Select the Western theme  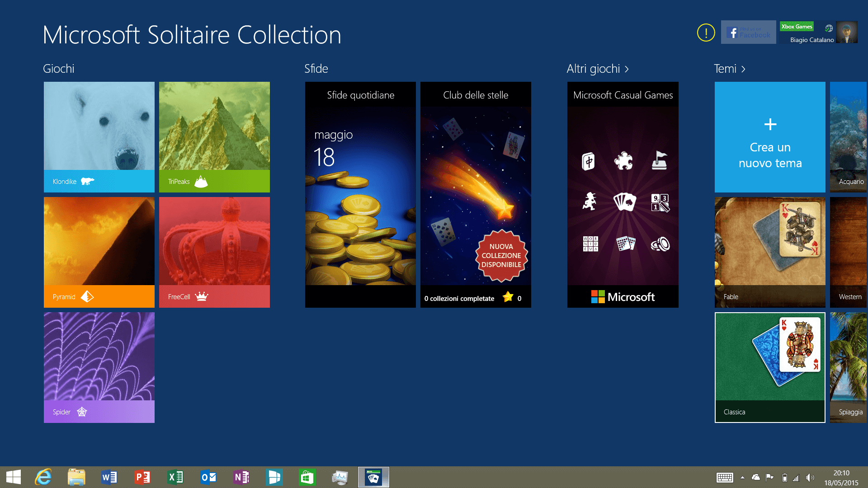[x=849, y=252]
